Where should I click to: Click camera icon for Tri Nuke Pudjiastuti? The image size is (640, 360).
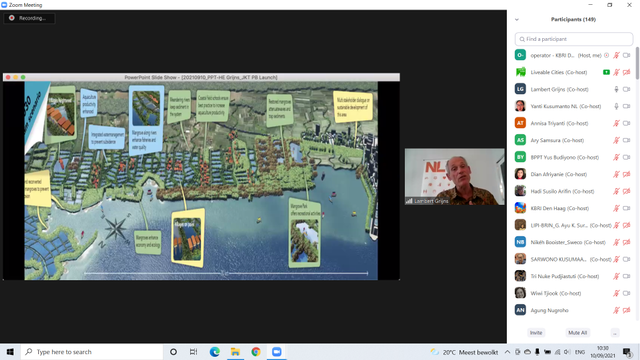627,276
